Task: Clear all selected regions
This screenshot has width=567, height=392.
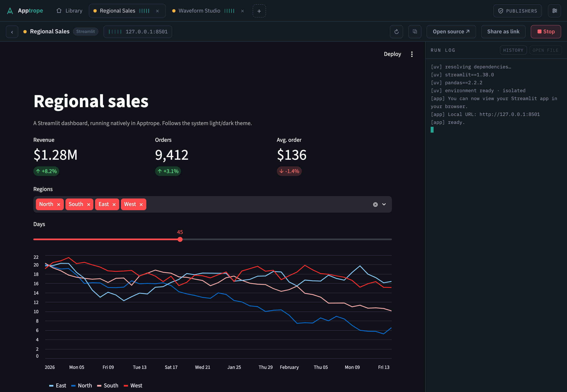Action: (375, 205)
